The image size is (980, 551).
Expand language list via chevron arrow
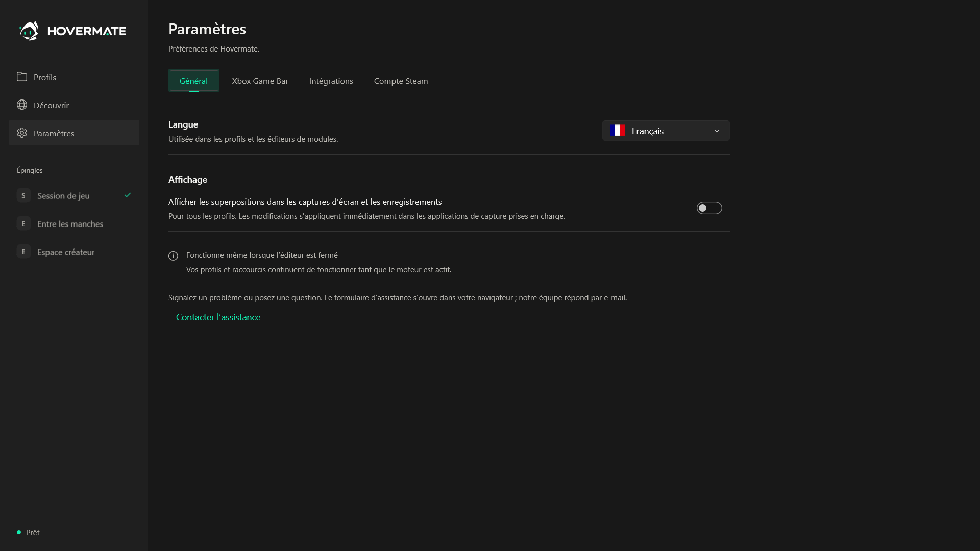click(717, 131)
